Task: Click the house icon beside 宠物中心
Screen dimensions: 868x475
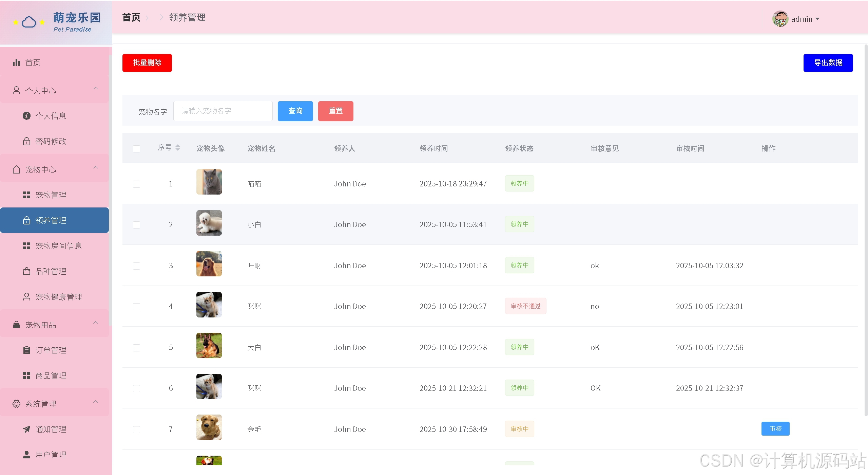Action: (x=16, y=169)
